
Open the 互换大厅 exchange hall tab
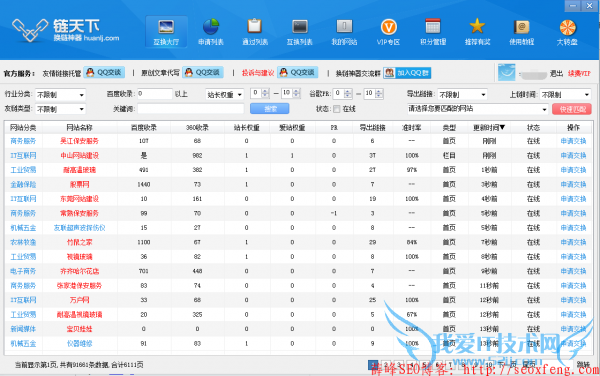click(166, 32)
